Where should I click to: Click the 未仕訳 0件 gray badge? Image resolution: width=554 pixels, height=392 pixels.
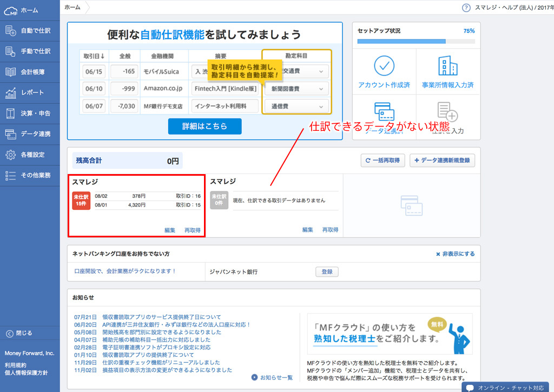coord(219,200)
